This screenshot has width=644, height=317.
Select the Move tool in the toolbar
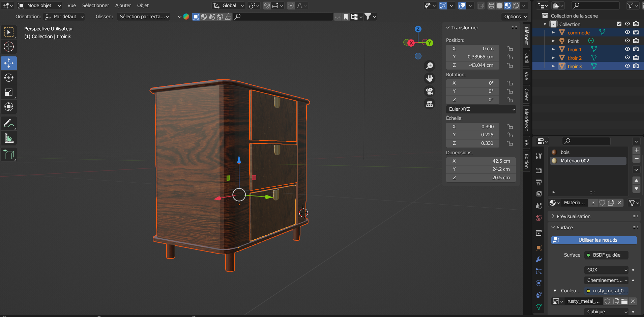[9, 63]
